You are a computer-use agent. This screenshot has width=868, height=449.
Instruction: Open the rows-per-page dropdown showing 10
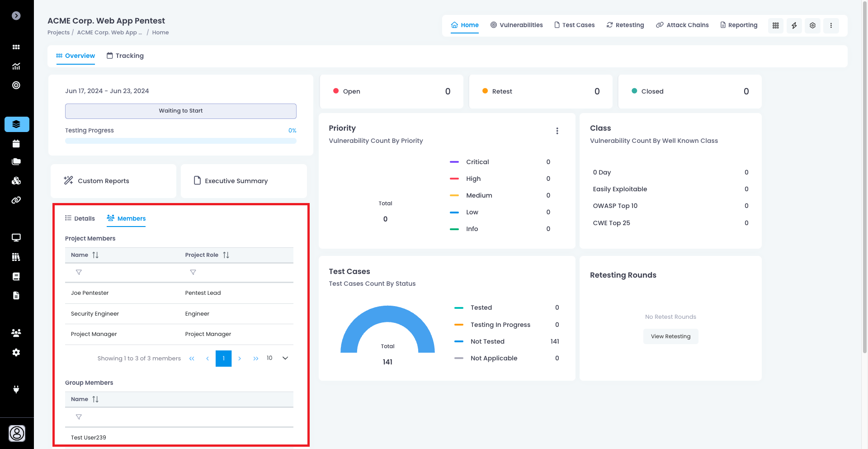click(x=285, y=358)
